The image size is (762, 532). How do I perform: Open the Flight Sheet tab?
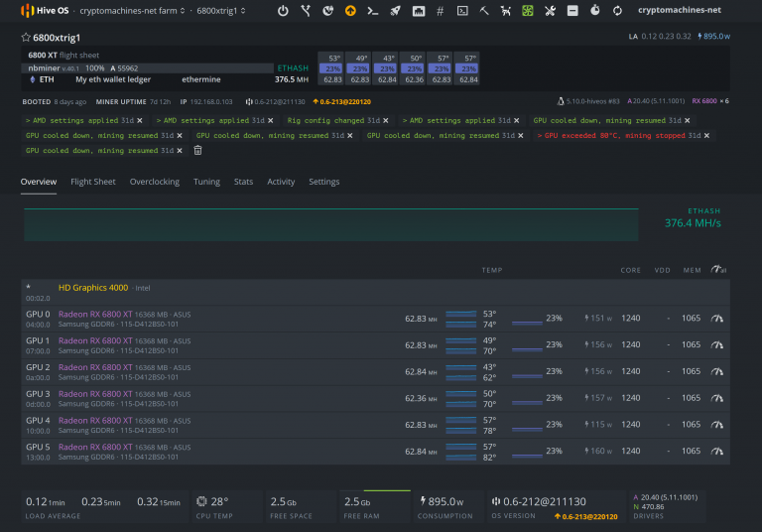[93, 182]
